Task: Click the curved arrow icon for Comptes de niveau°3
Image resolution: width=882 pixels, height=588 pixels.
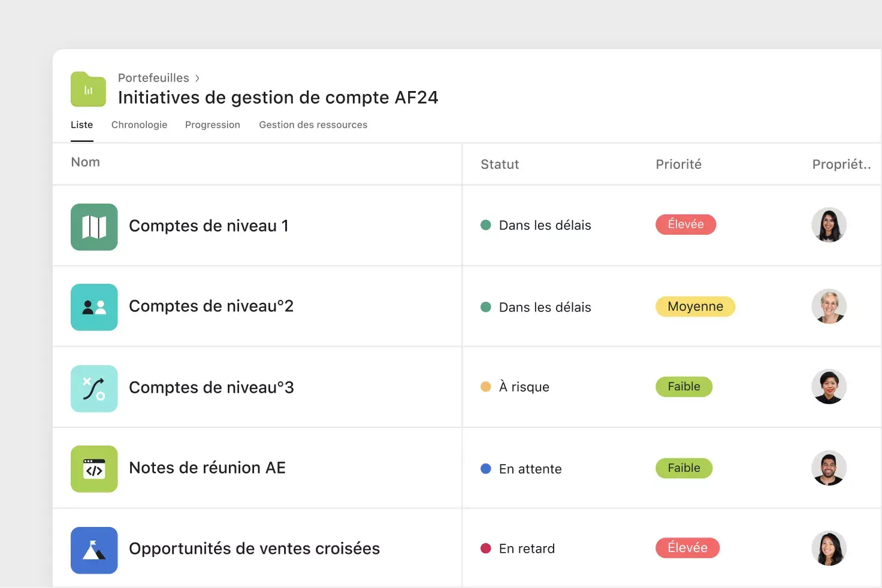Action: 94,388
